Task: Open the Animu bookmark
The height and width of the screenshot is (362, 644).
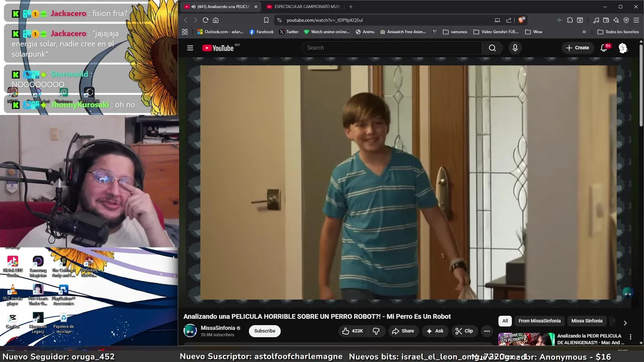Action: coord(365,32)
